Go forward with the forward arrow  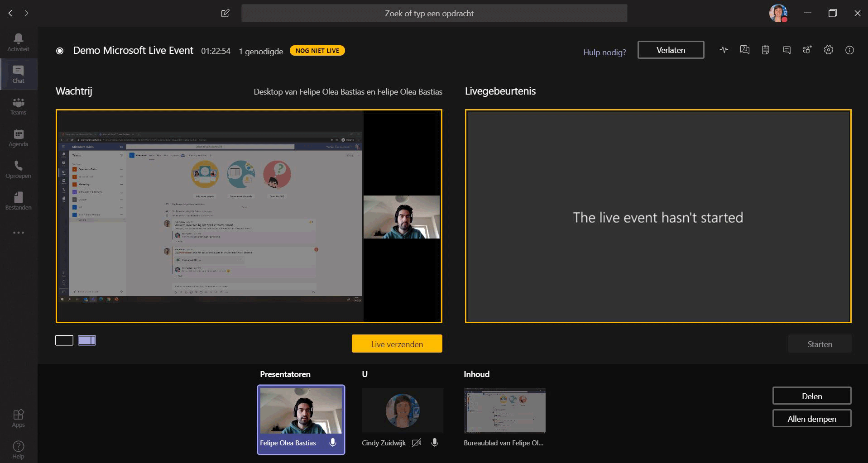point(26,13)
